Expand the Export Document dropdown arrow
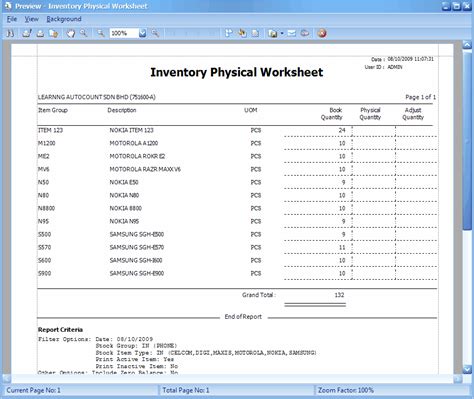 tap(282, 33)
